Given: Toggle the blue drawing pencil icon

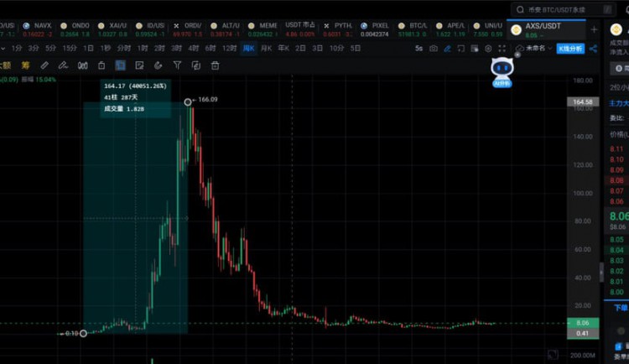Looking at the screenshot, I should (x=447, y=49).
